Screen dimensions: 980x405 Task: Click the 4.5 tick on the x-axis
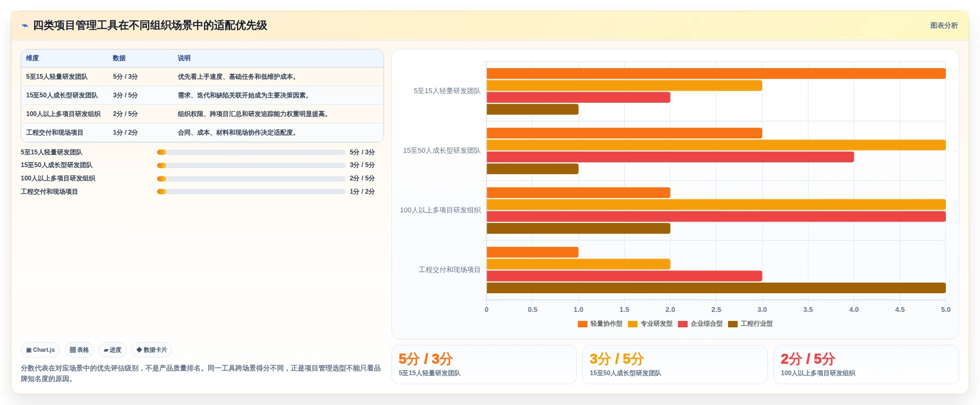pos(900,310)
